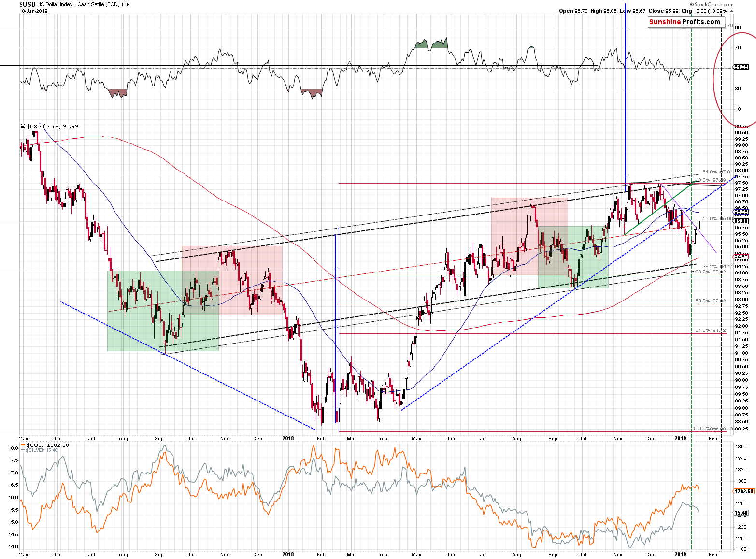Click the 2019 label on the bottom axis
This screenshot has width=756, height=559.
(x=680, y=554)
